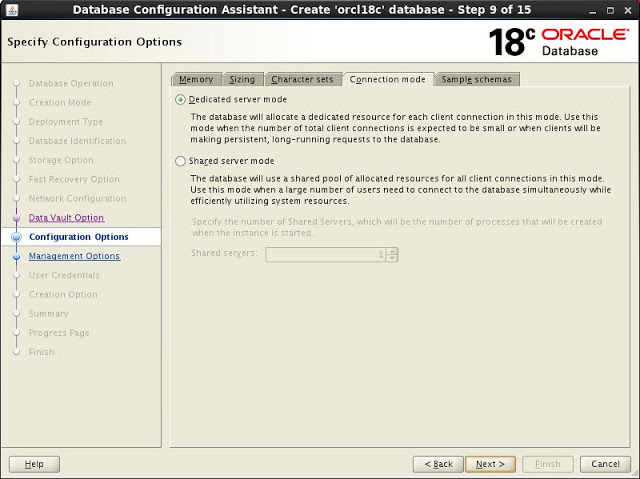Switch to the Memory tab
This screenshot has height=479, width=640.
tap(195, 79)
